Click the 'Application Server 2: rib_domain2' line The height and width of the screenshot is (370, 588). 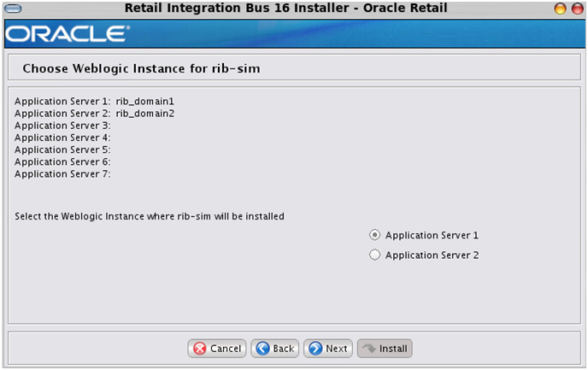(x=95, y=113)
